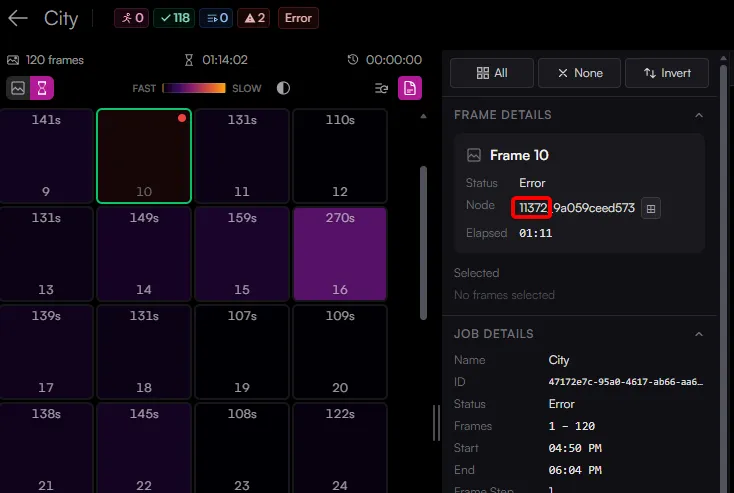Select frame 11 tile showing 131s

[242, 156]
